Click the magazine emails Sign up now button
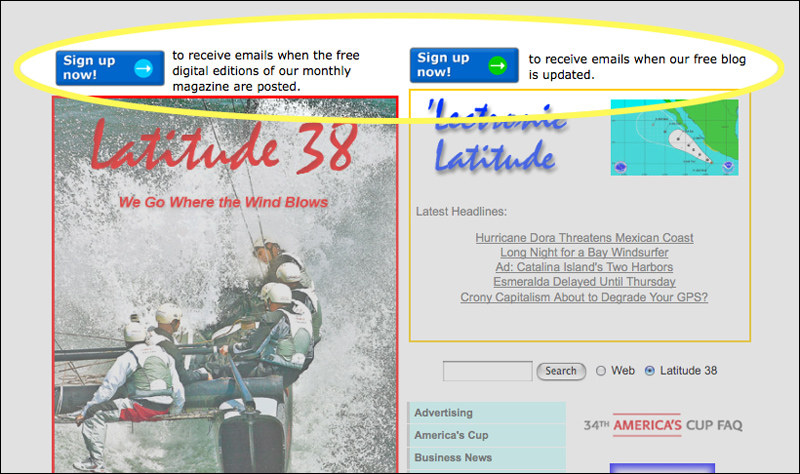The width and height of the screenshot is (800, 474). point(110,68)
